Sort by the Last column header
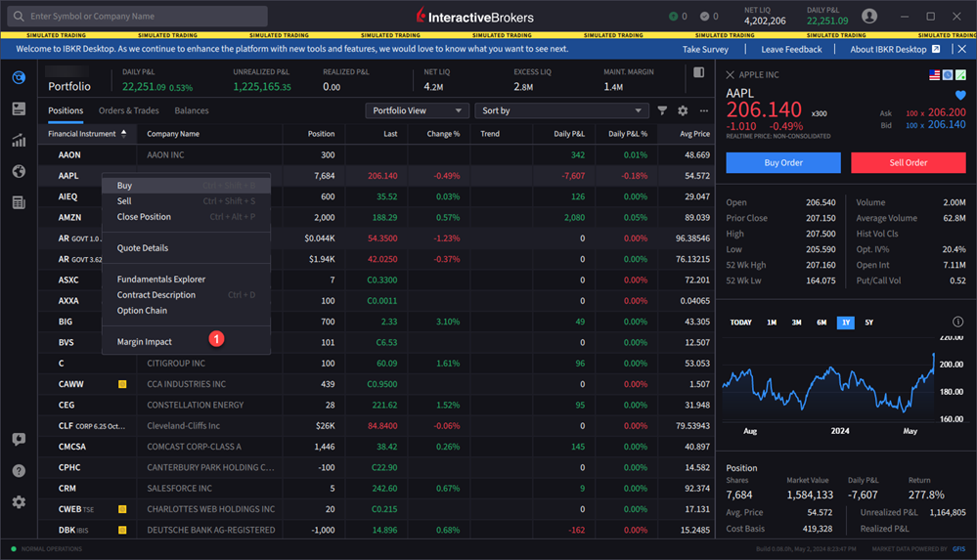 tap(390, 134)
